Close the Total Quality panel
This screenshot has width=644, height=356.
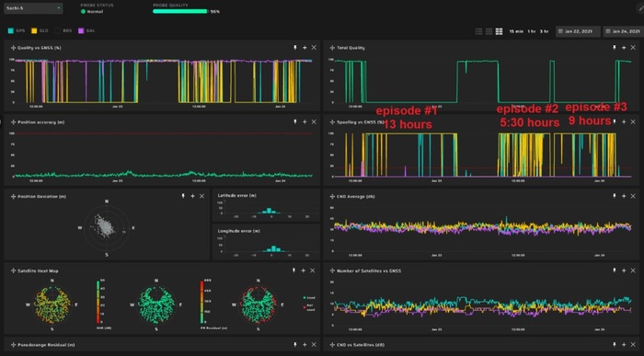pyautogui.click(x=633, y=48)
